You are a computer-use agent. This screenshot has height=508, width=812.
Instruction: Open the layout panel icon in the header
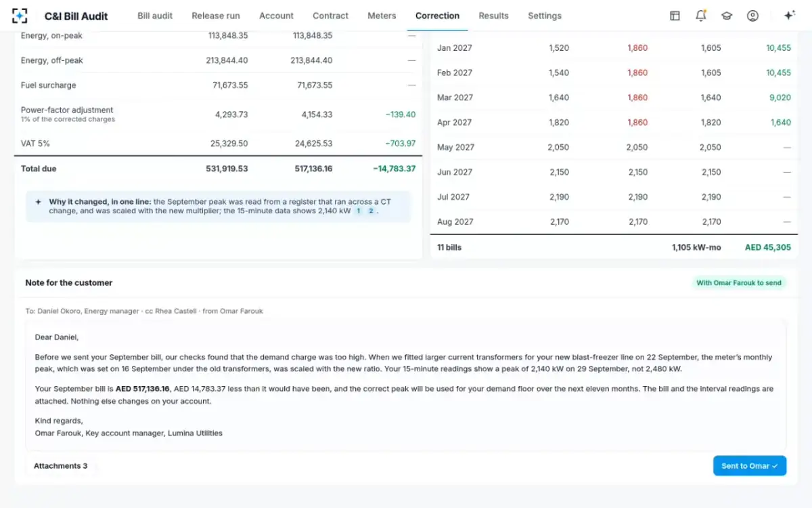click(x=675, y=16)
